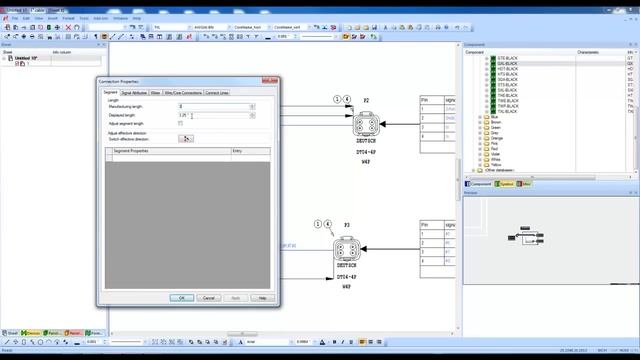Click the highlighted orange icon in second toolbar

(x=104, y=37)
